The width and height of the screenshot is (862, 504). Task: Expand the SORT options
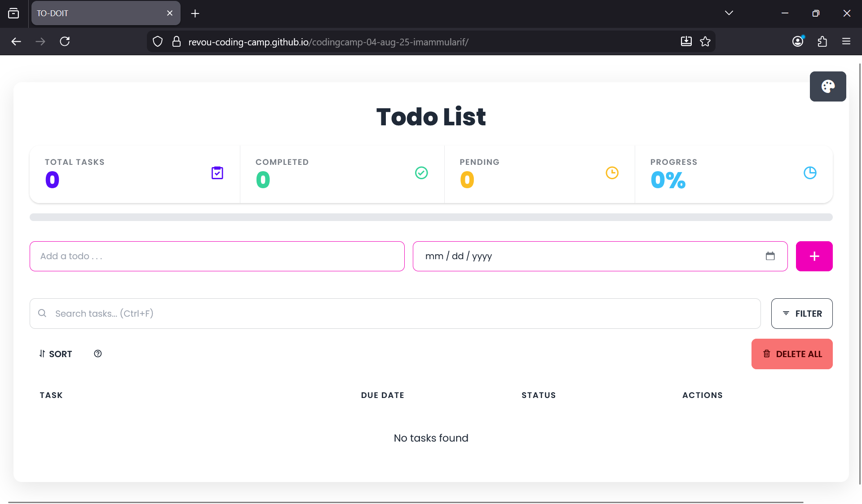[55, 354]
